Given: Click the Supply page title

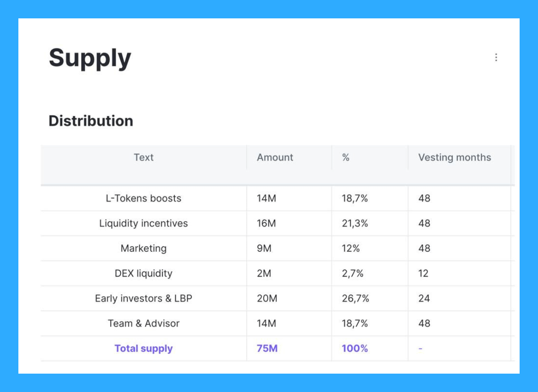Looking at the screenshot, I should (x=90, y=58).
